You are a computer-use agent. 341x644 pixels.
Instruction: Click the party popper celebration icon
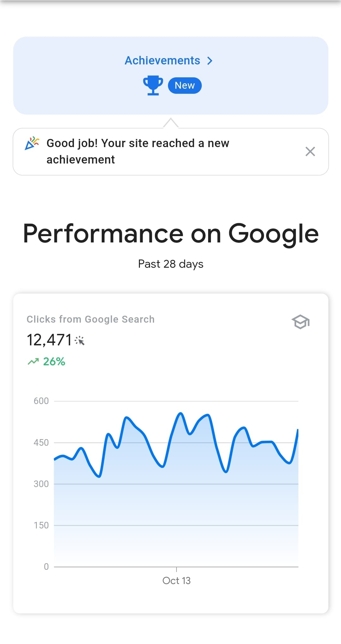pos(32,143)
